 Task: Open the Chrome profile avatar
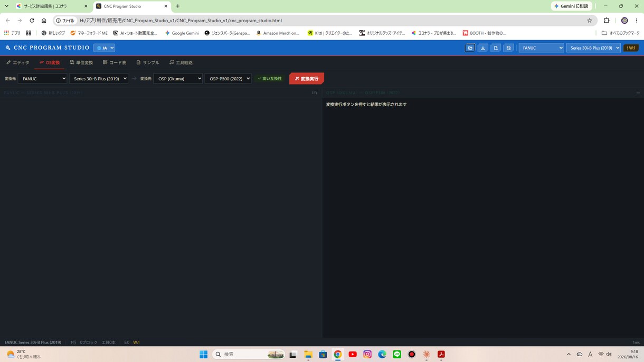point(624,21)
